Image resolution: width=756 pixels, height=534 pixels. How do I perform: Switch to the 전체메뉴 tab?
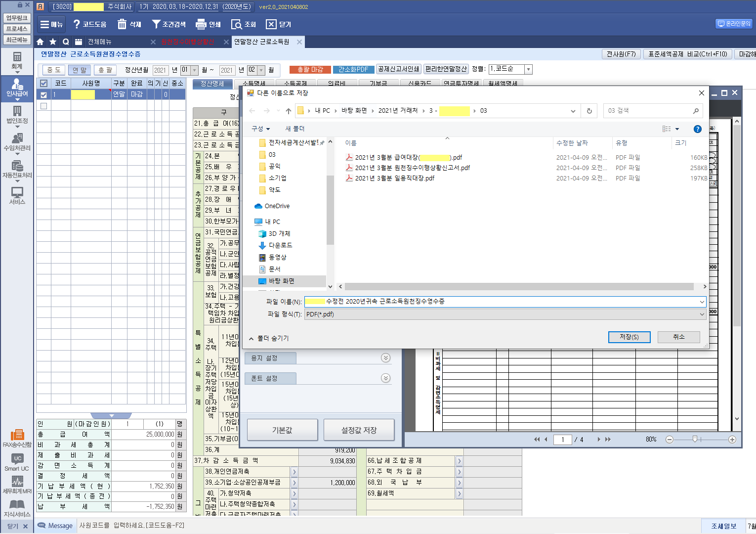click(100, 42)
